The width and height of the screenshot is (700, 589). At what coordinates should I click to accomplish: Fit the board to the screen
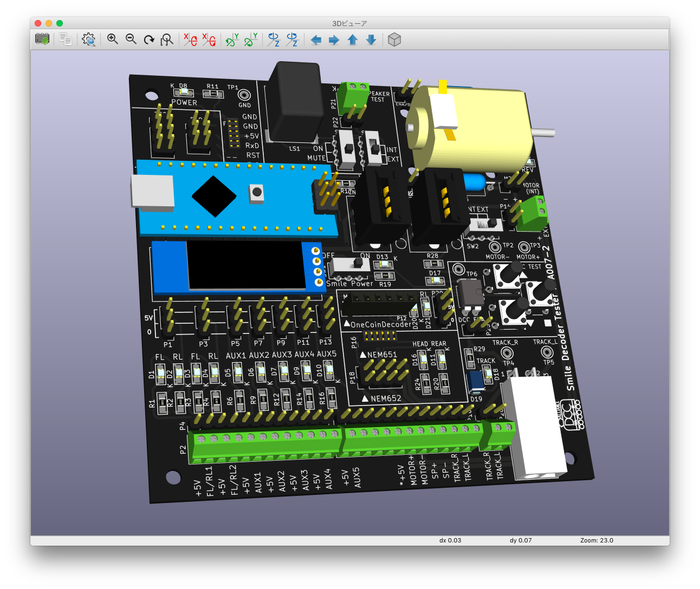[167, 40]
